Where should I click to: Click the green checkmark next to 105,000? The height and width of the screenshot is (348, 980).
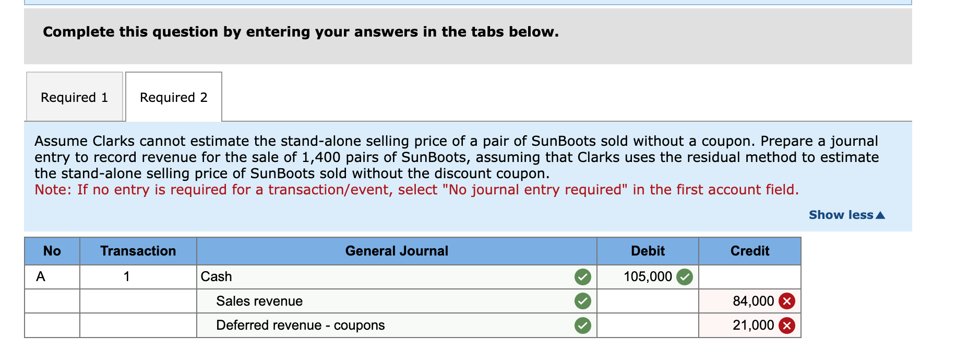tap(684, 277)
